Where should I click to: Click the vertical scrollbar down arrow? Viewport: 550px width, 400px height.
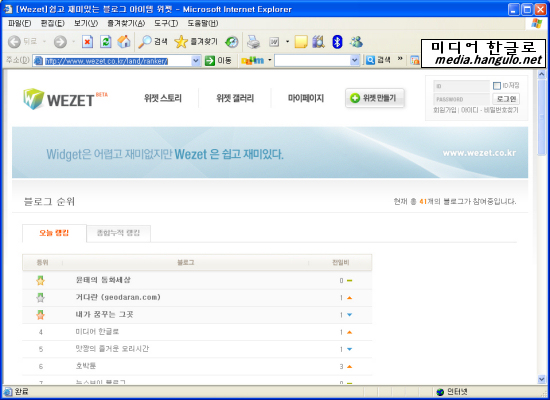pyautogui.click(x=541, y=379)
